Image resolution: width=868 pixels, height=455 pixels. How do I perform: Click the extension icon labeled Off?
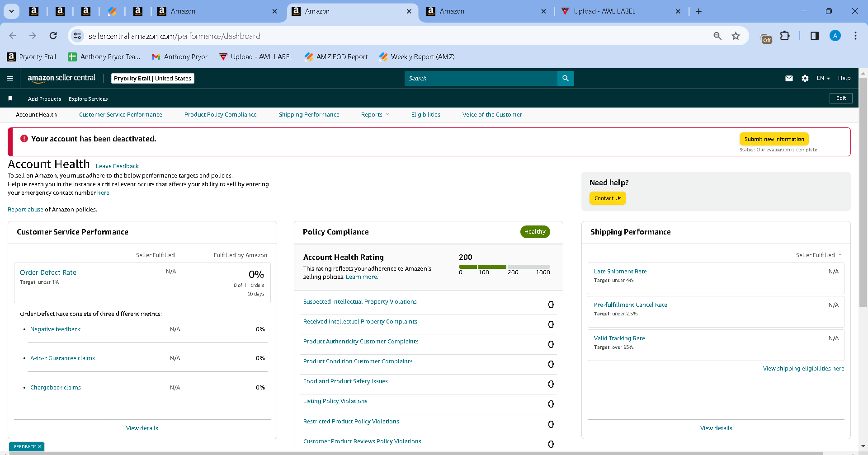point(766,38)
